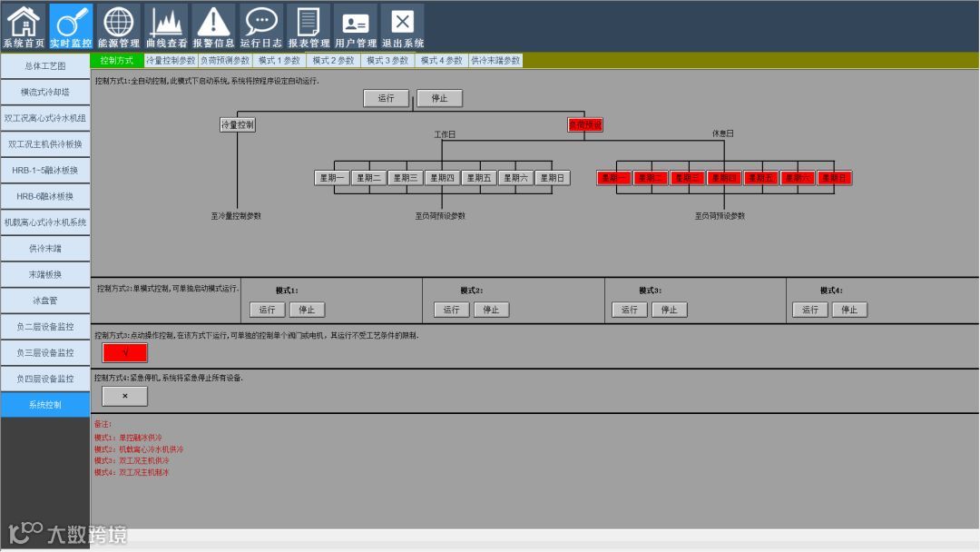Open 横流式冷却塔 in sidebar

coord(45,93)
